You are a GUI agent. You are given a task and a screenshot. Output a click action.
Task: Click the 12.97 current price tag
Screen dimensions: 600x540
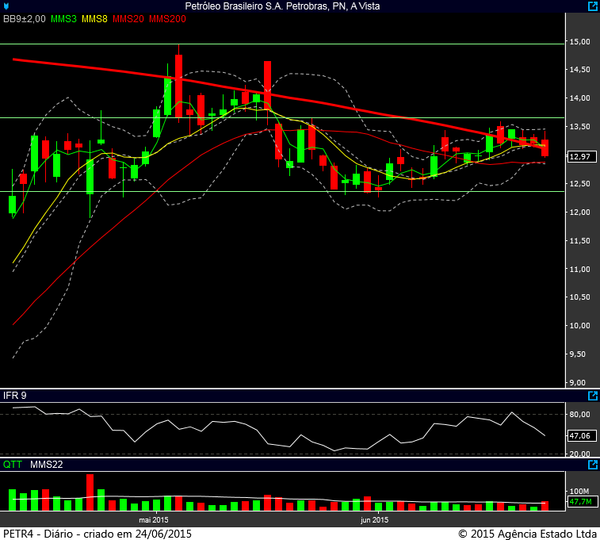pyautogui.click(x=580, y=157)
